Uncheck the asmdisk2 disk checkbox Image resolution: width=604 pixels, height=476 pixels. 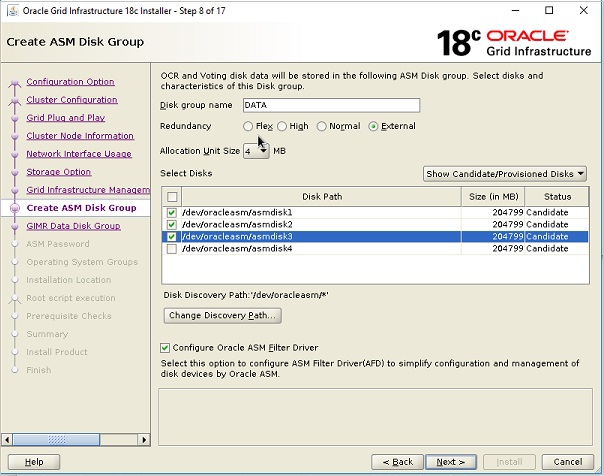click(x=172, y=225)
